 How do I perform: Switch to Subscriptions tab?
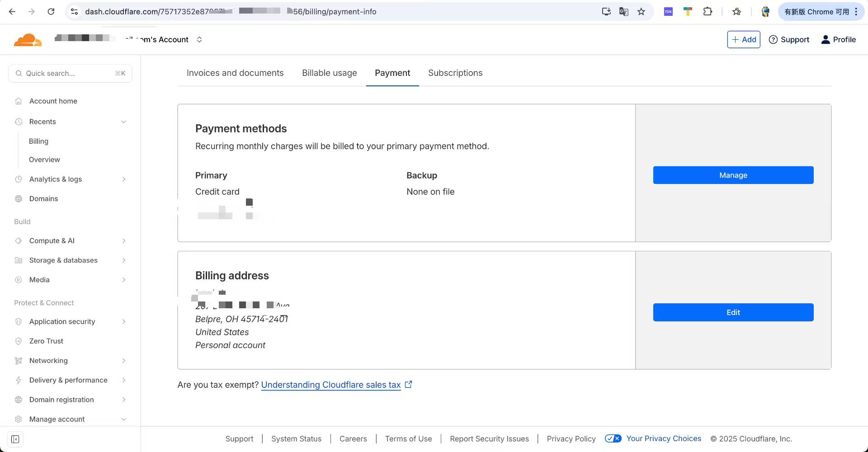pos(455,73)
